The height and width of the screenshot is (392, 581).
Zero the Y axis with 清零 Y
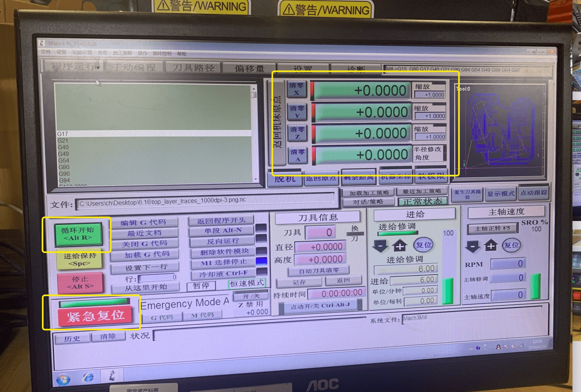point(297,112)
